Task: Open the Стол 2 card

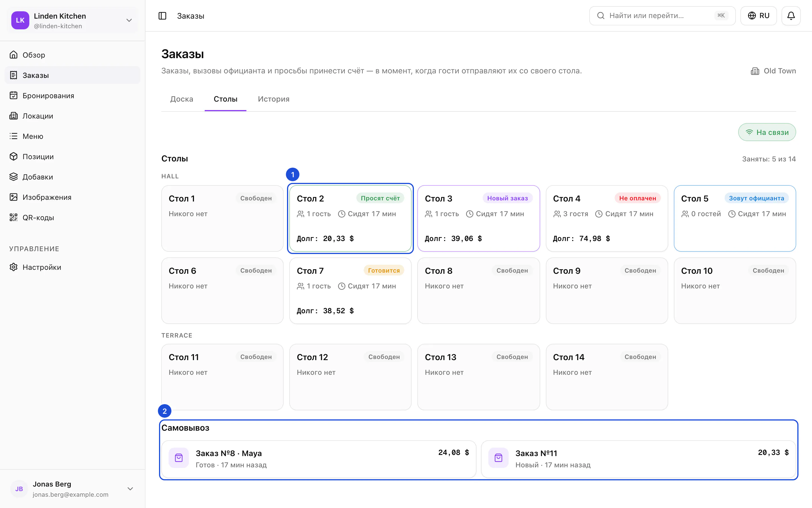Action: click(350, 218)
